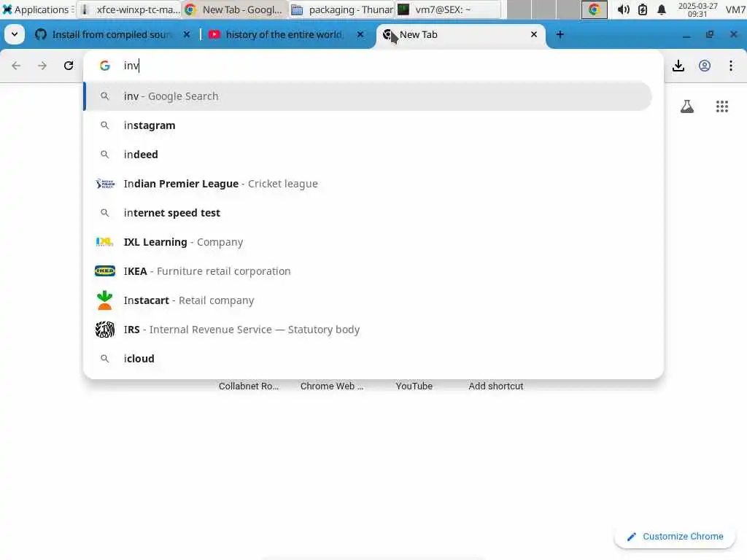Image resolution: width=747 pixels, height=560 pixels.
Task: Go forward with the forward arrow
Action: click(42, 66)
